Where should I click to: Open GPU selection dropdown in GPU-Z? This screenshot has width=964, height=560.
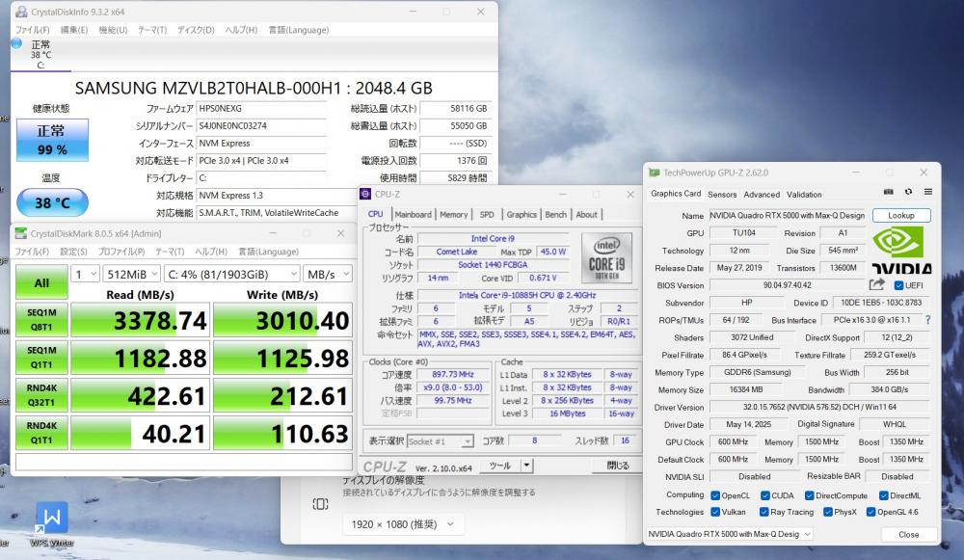coord(729,534)
